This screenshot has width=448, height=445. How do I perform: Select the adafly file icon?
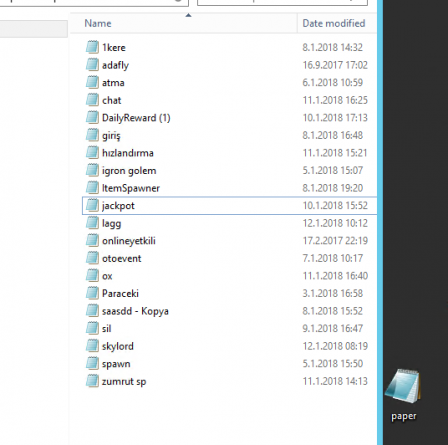tap(92, 65)
